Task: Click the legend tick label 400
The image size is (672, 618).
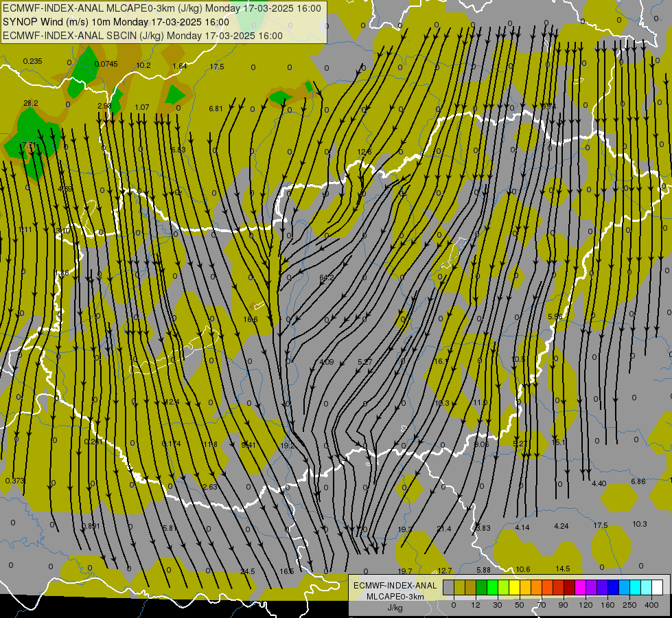Action: [x=651, y=605]
